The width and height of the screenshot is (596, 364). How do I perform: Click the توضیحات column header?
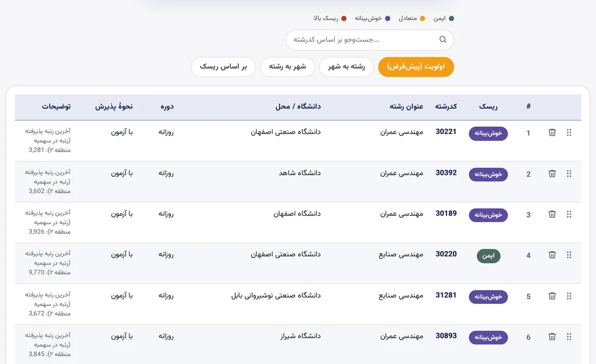pyautogui.click(x=56, y=106)
